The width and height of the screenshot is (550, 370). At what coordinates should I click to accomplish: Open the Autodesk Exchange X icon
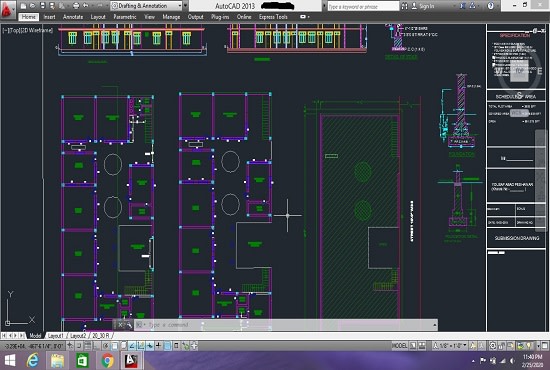[463, 6]
